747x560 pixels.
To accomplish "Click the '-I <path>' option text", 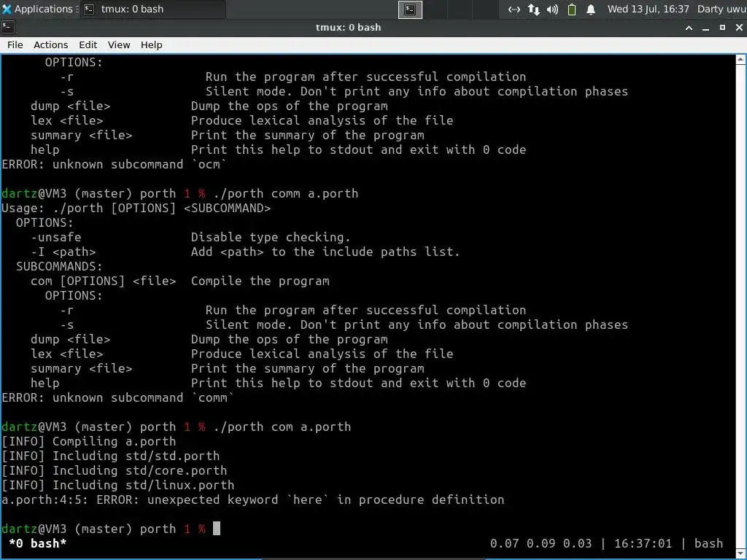I will tap(63, 252).
